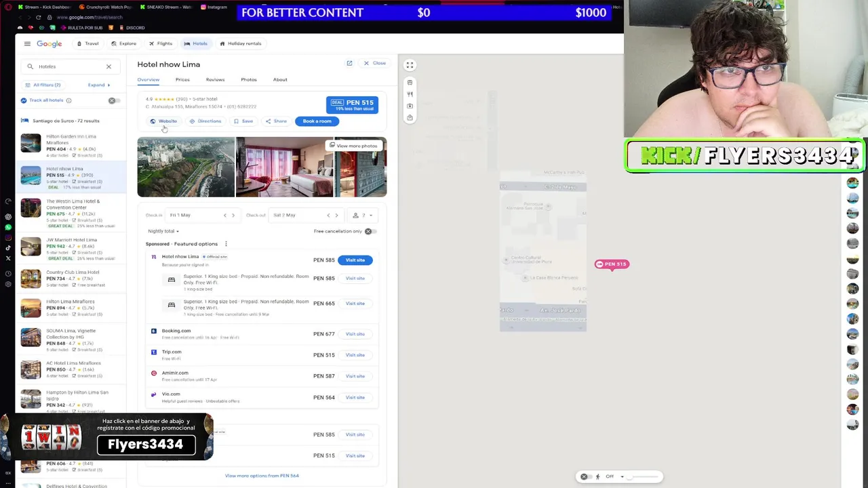868x488 pixels.
Task: Select the Holiday rentals tab
Action: click(241, 43)
